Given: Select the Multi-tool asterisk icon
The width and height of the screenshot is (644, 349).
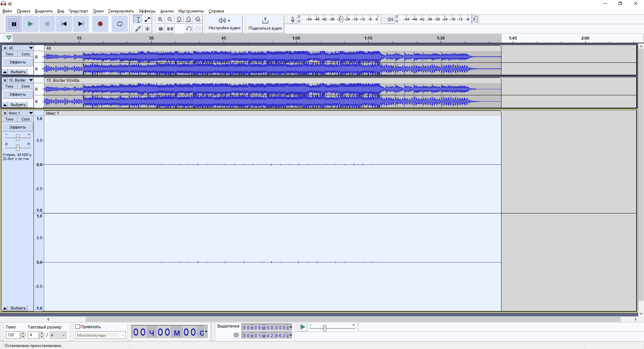Looking at the screenshot, I should (x=147, y=29).
